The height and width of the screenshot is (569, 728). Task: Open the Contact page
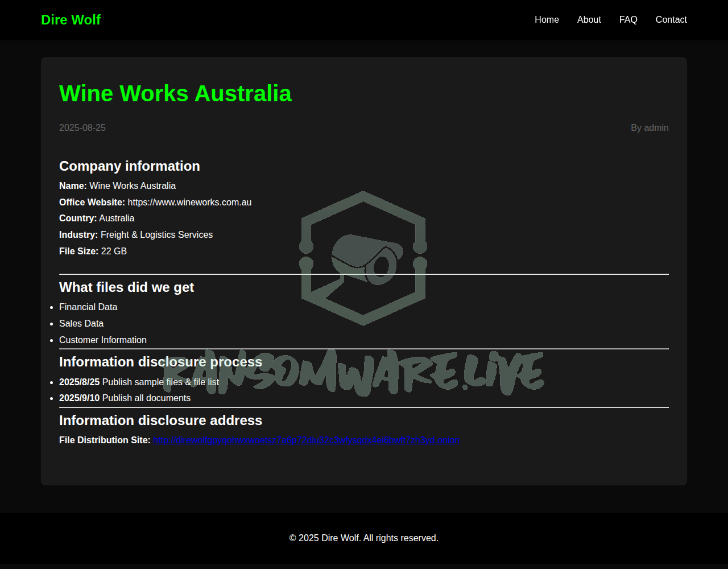coord(671,20)
